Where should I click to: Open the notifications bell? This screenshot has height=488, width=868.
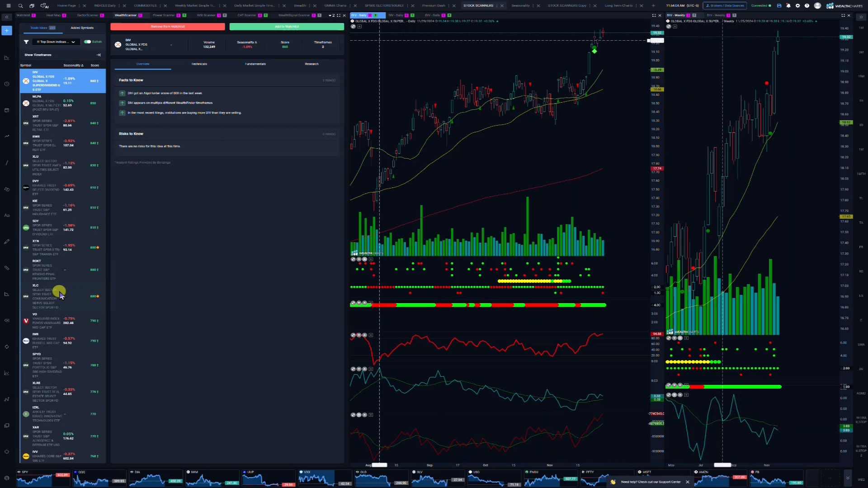(x=788, y=6)
